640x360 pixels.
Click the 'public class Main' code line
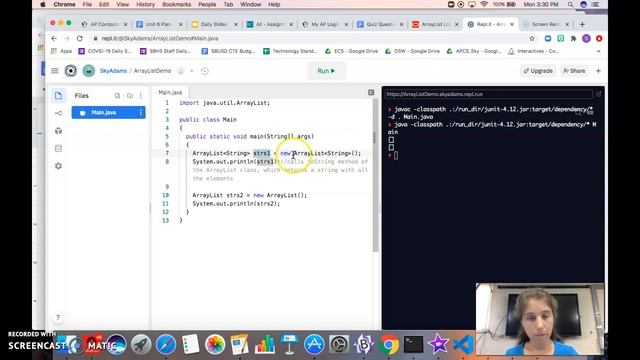coord(208,120)
